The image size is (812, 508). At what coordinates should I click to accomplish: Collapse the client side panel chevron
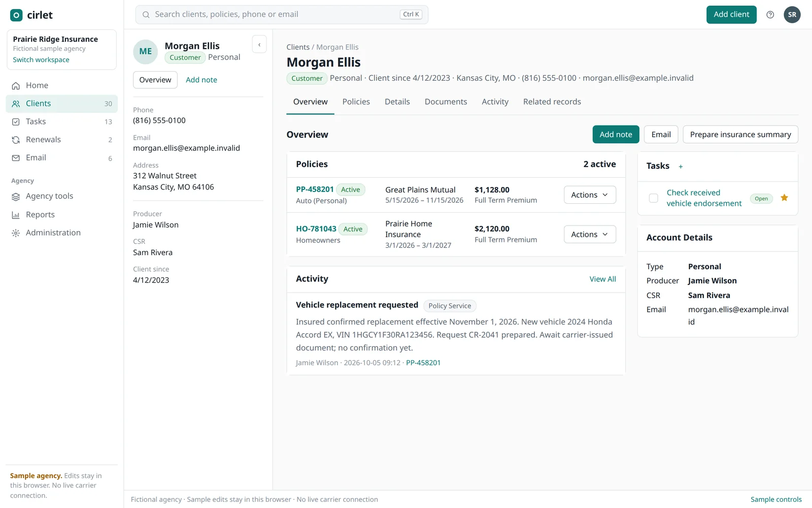(x=259, y=45)
